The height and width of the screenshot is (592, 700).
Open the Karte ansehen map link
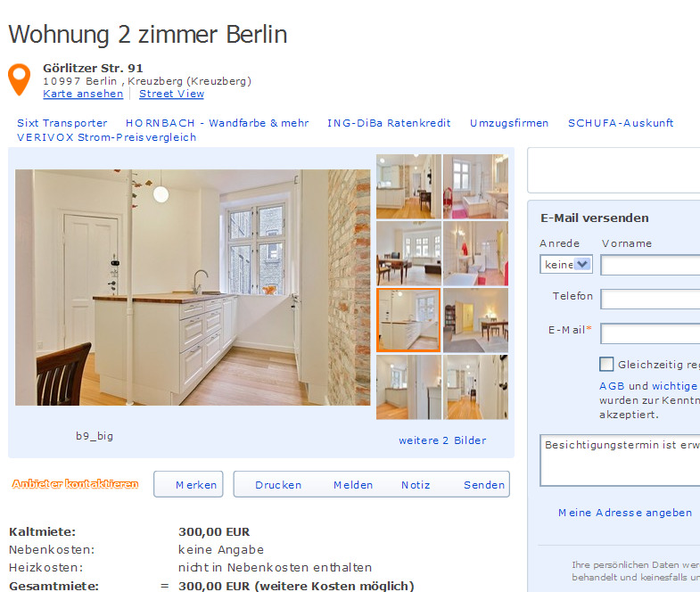[x=83, y=94]
